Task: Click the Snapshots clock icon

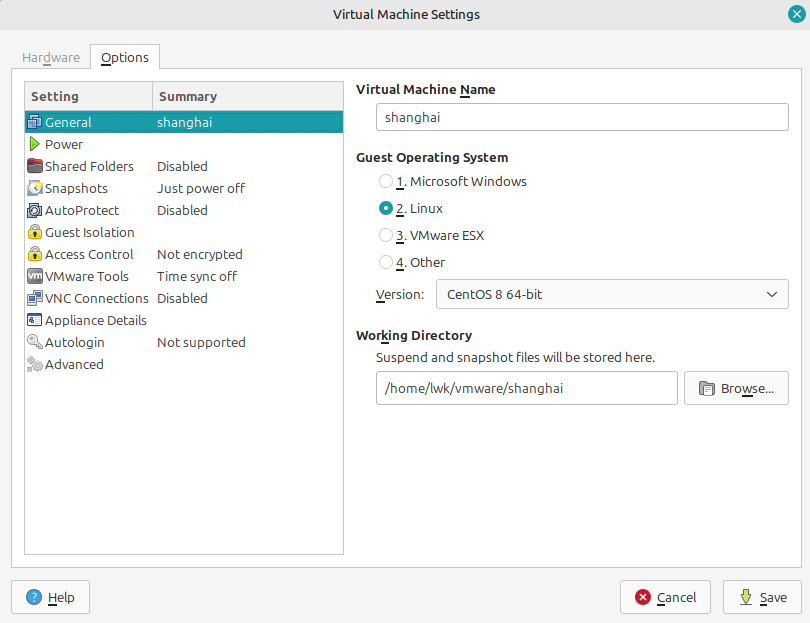Action: pos(35,188)
